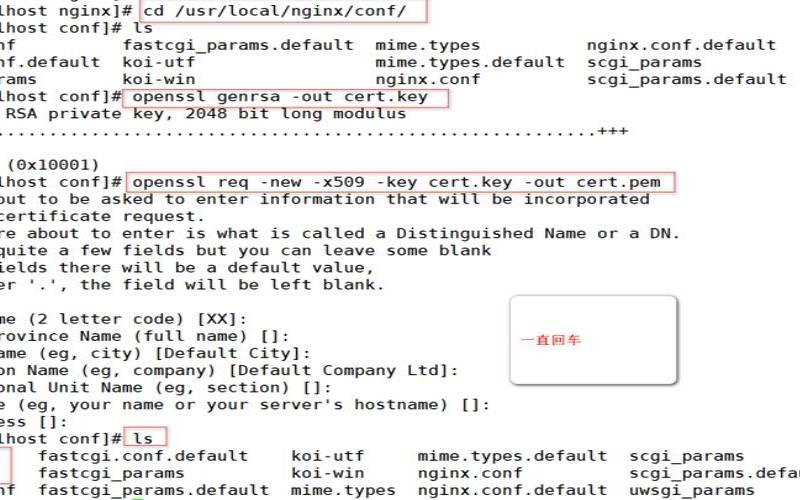Click 'fastcgi_params' in second listing
Viewport: 800px width, 500px height.
pos(111,473)
